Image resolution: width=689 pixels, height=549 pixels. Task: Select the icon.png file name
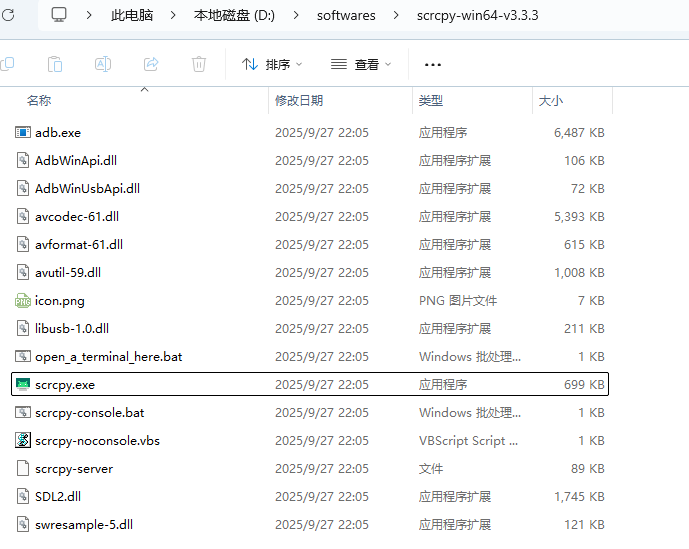[60, 301]
